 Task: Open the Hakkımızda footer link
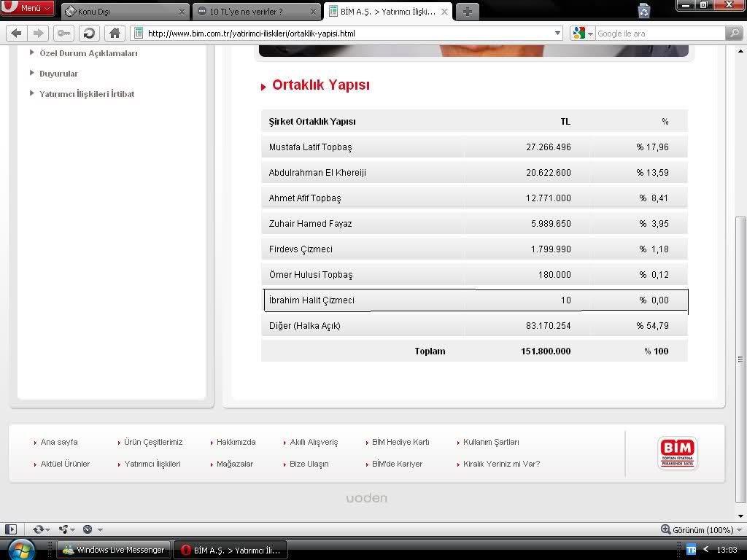236,442
